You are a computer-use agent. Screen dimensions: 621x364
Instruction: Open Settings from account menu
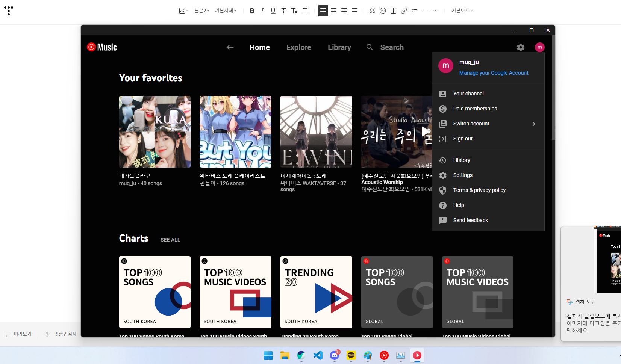point(488,175)
